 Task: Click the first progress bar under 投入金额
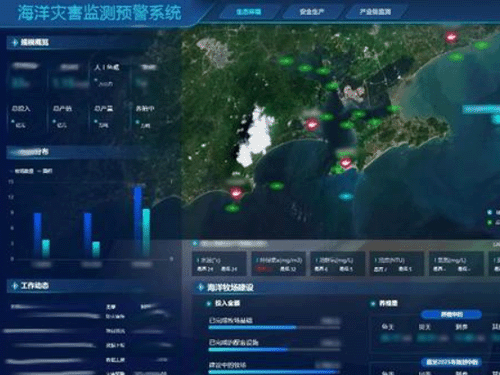tap(274, 328)
